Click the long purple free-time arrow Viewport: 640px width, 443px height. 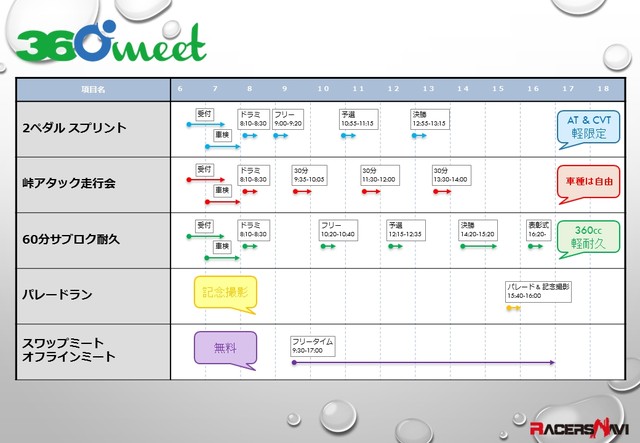[422, 363]
